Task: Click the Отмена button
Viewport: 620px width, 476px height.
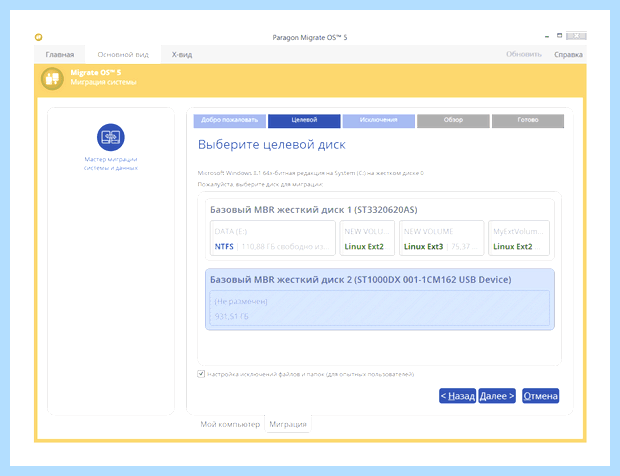Action: point(541,396)
